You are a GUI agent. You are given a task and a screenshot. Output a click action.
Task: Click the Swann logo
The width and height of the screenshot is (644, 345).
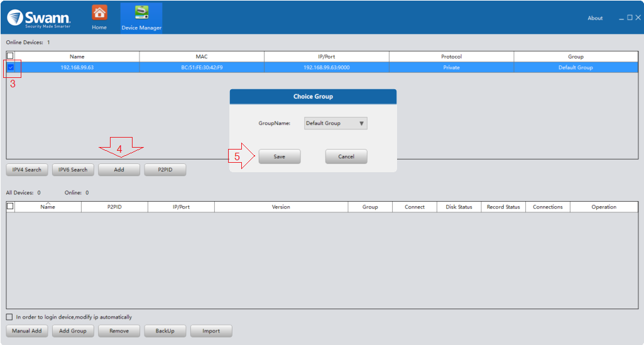point(39,18)
